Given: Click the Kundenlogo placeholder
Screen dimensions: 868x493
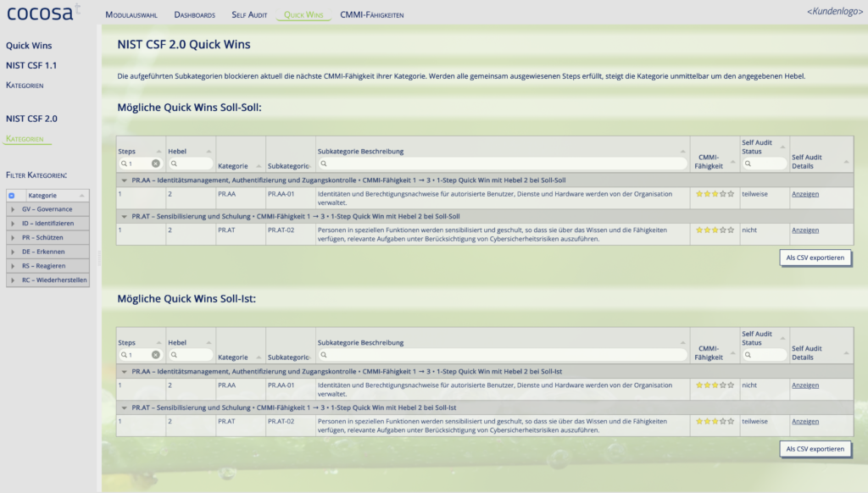Looking at the screenshot, I should pos(834,11).
